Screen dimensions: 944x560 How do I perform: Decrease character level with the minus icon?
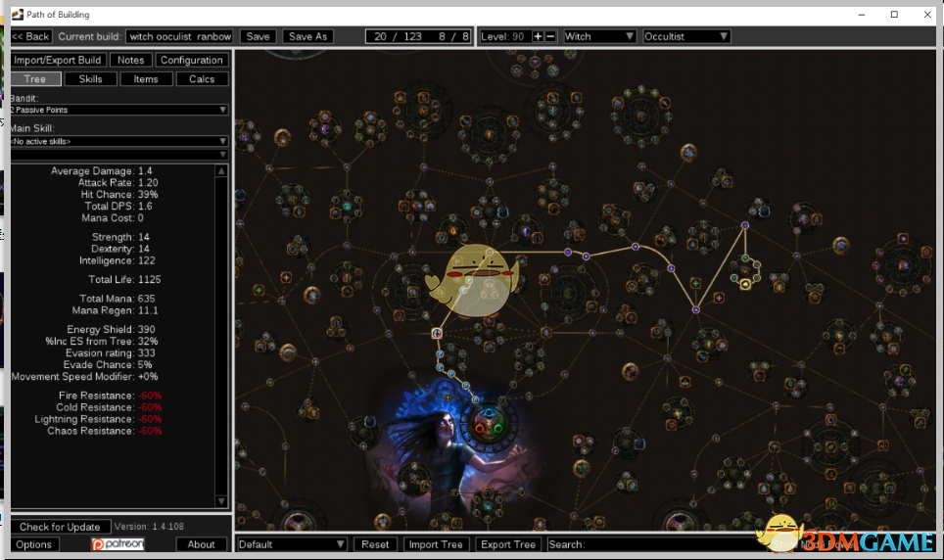(550, 36)
